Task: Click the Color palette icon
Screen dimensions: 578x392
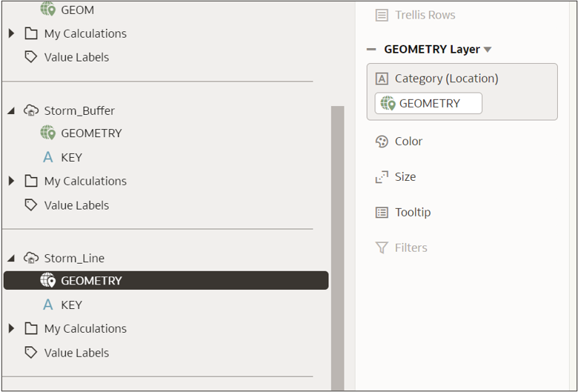Action: (382, 142)
